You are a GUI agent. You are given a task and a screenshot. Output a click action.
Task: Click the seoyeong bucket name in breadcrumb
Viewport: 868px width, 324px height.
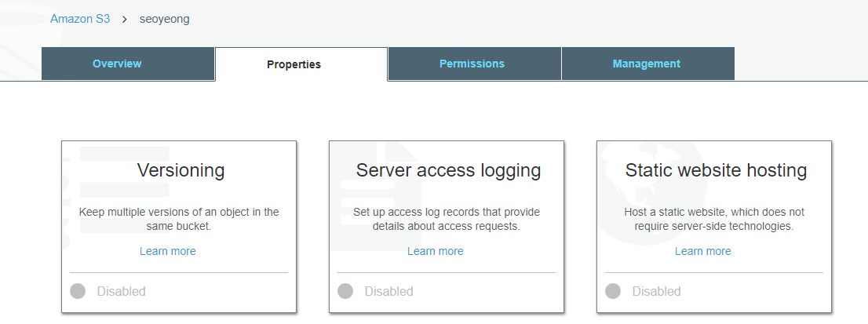164,19
